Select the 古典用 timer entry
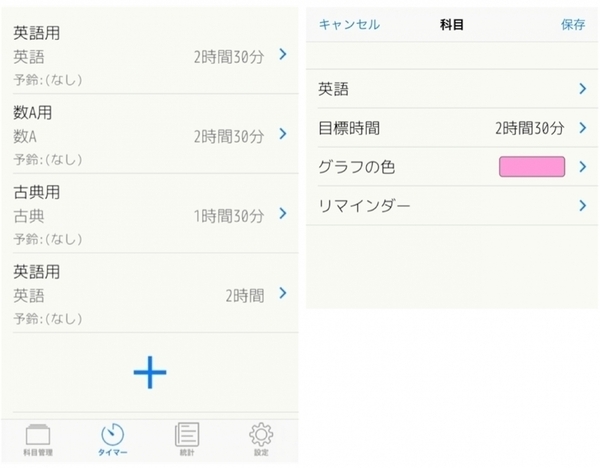The width and height of the screenshot is (600, 468). pyautogui.click(x=38, y=192)
